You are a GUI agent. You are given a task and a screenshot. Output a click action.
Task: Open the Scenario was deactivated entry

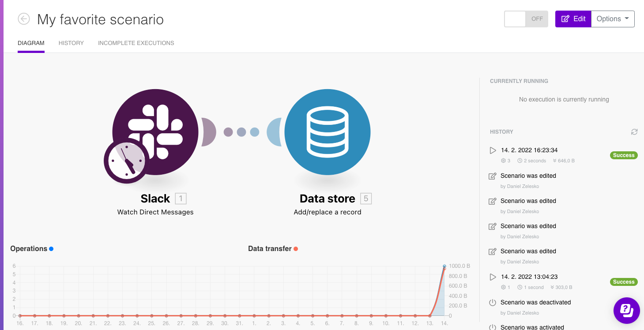535,303
